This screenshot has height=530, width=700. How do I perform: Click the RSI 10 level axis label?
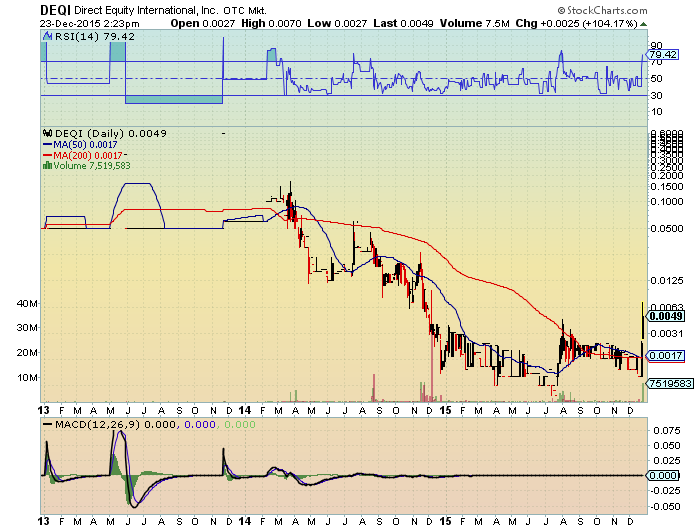[656, 112]
